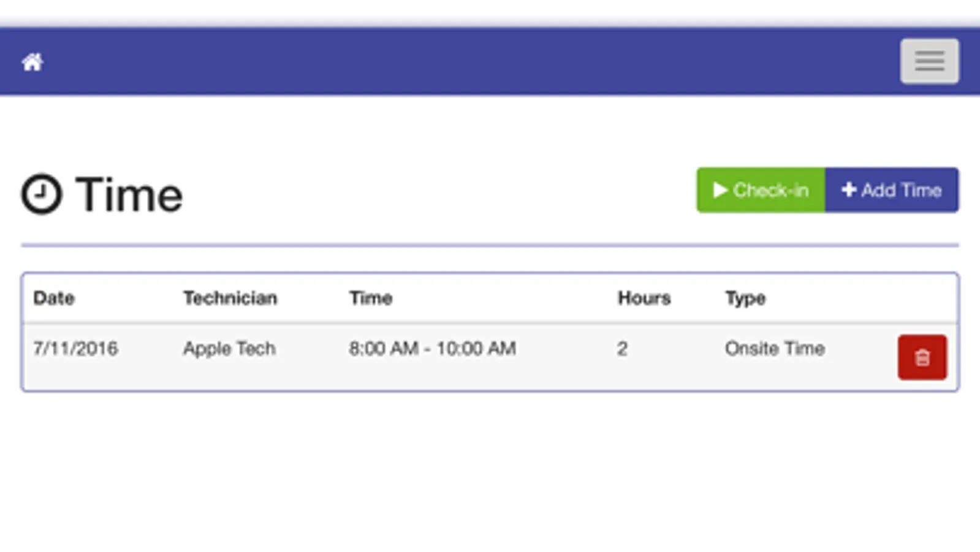Click the plus icon on Add Time
The width and height of the screenshot is (980, 552).
(848, 190)
